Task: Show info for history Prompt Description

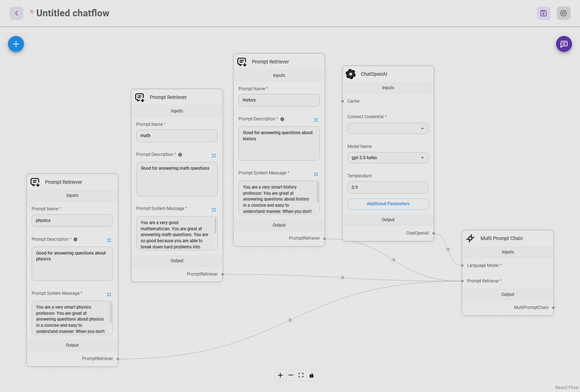Action: pyautogui.click(x=282, y=119)
